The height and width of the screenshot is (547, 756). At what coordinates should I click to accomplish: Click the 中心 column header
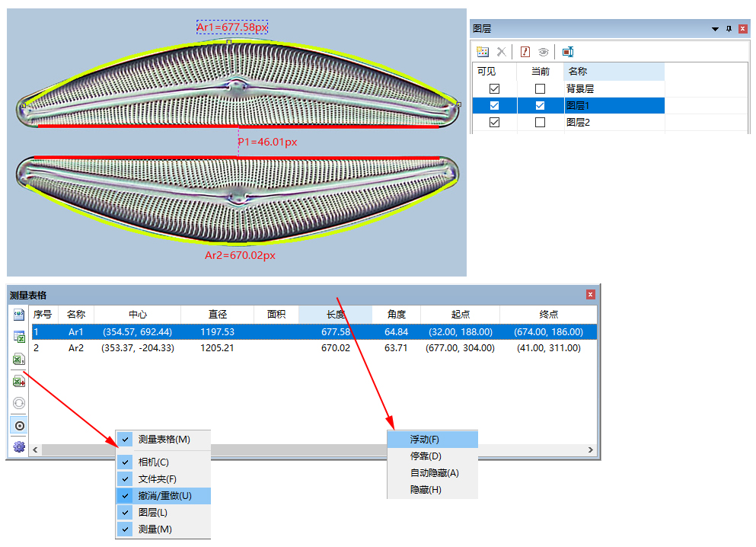(137, 315)
